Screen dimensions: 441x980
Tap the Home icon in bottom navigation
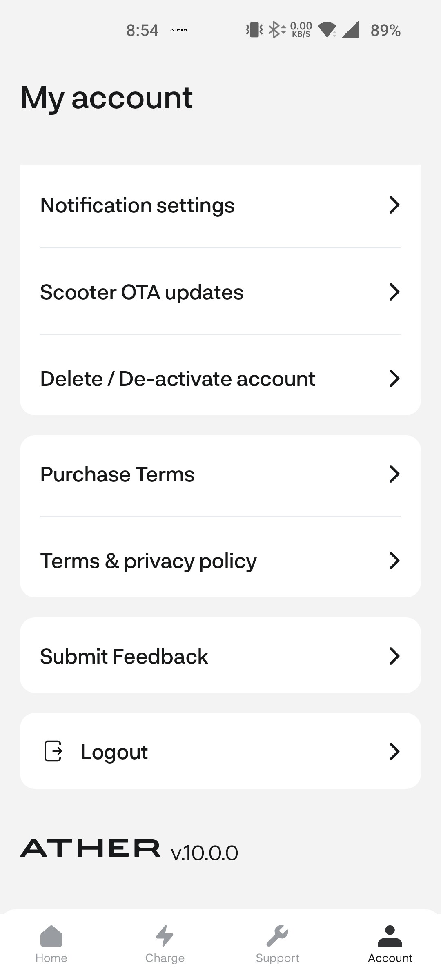51,935
